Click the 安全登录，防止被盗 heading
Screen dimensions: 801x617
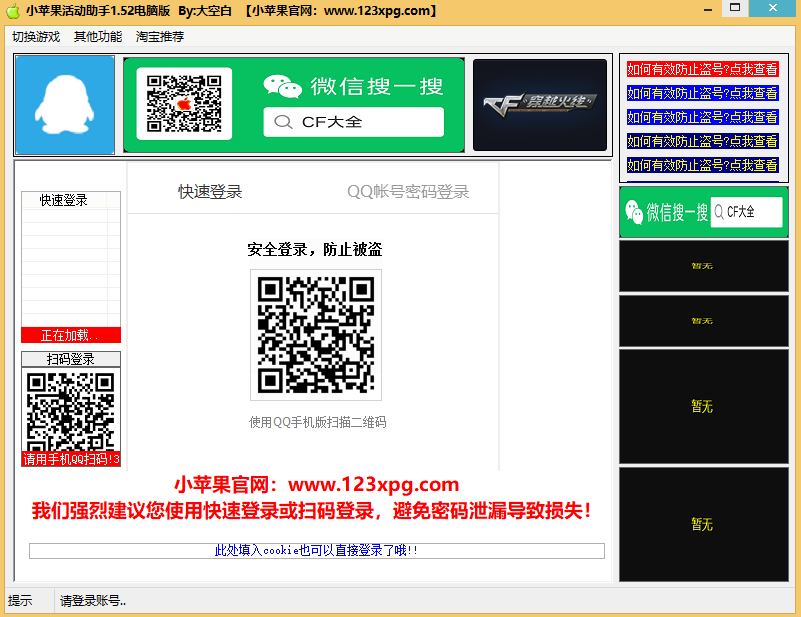pos(315,249)
